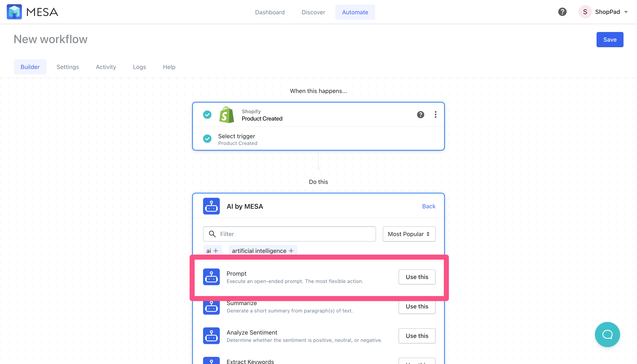The height and width of the screenshot is (364, 637).
Task: Click the 'When this happens...' label
Action: [318, 91]
